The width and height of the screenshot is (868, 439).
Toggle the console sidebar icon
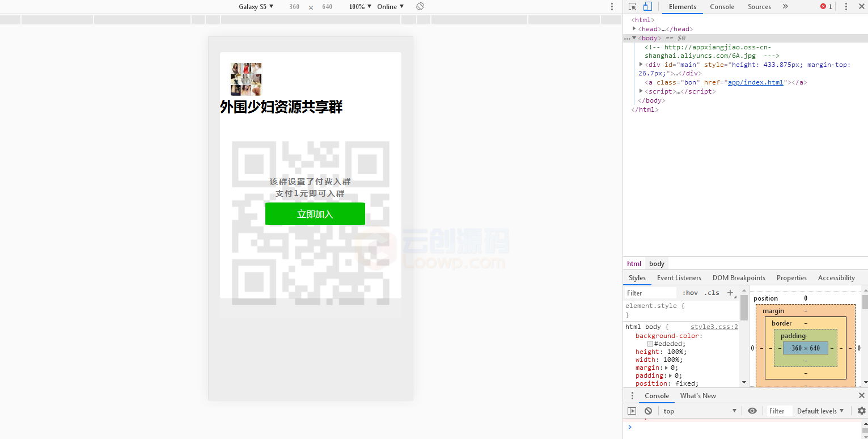pos(632,411)
